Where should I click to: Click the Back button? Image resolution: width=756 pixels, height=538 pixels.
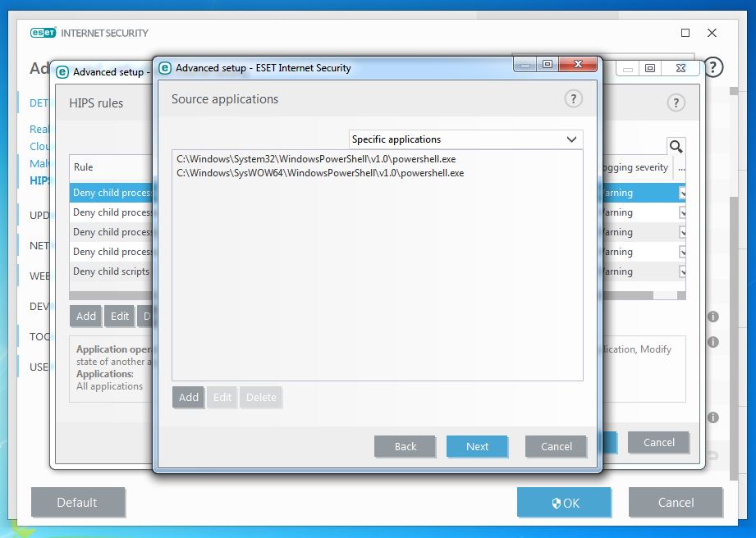pyautogui.click(x=405, y=446)
